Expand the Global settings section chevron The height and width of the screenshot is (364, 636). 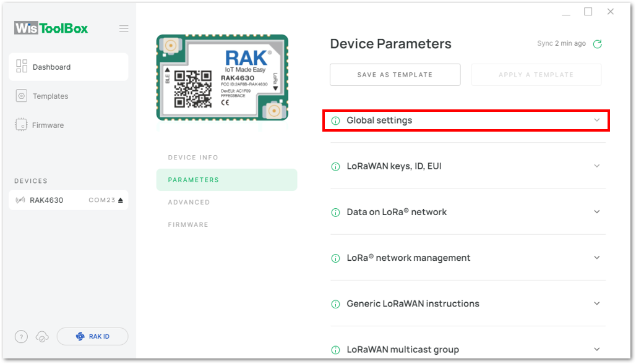click(x=596, y=120)
